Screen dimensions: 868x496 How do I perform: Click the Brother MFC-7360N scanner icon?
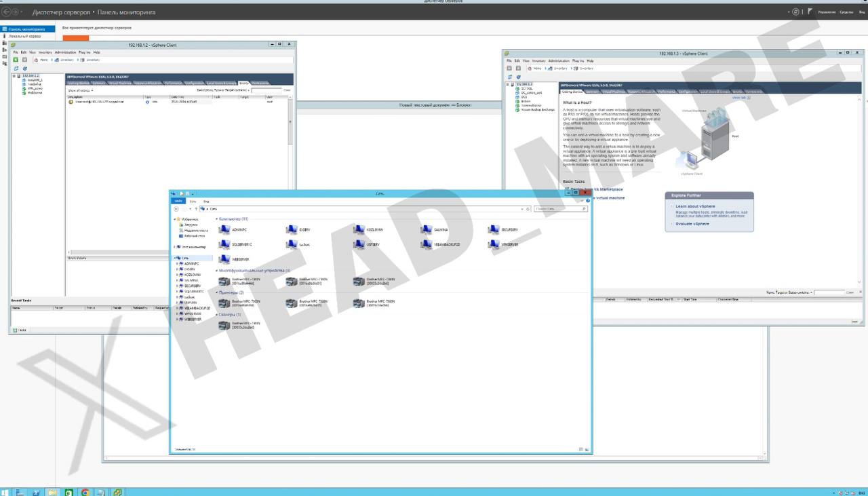[224, 325]
